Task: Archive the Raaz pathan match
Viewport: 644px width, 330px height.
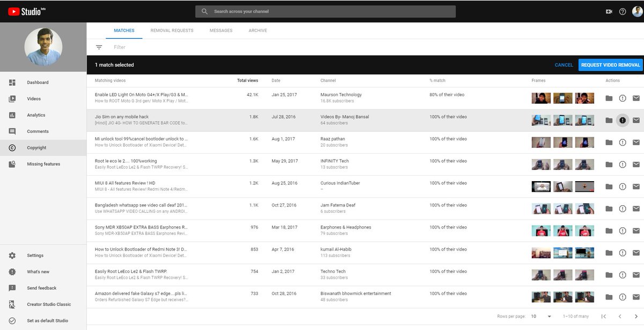Action: pos(609,142)
